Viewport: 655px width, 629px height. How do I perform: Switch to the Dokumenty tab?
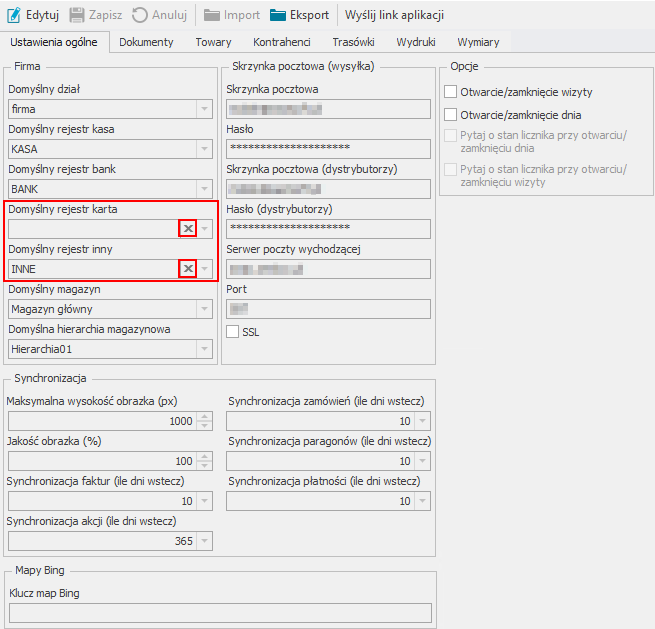(146, 42)
